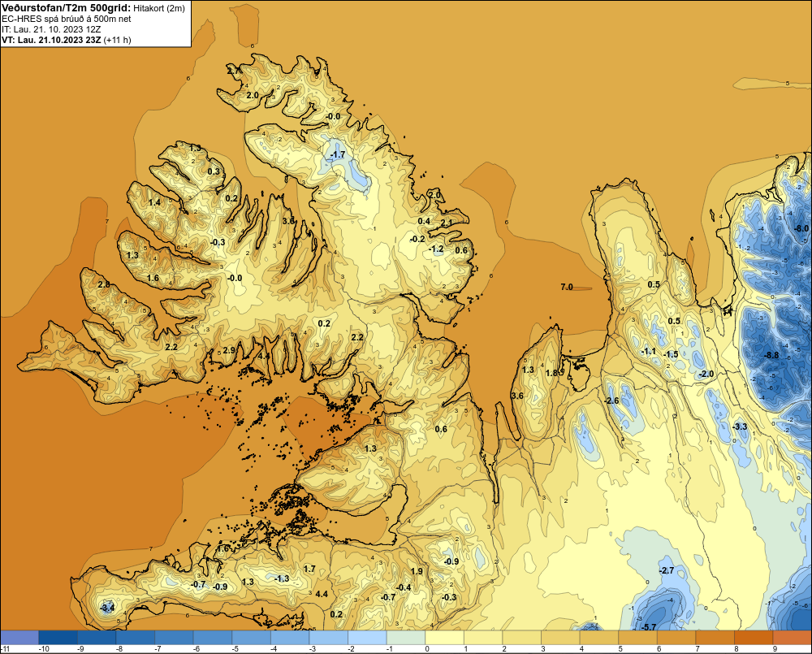This screenshot has height=654, width=812.
Task: Click the 0.3 temperature value on the map
Action: (214, 171)
